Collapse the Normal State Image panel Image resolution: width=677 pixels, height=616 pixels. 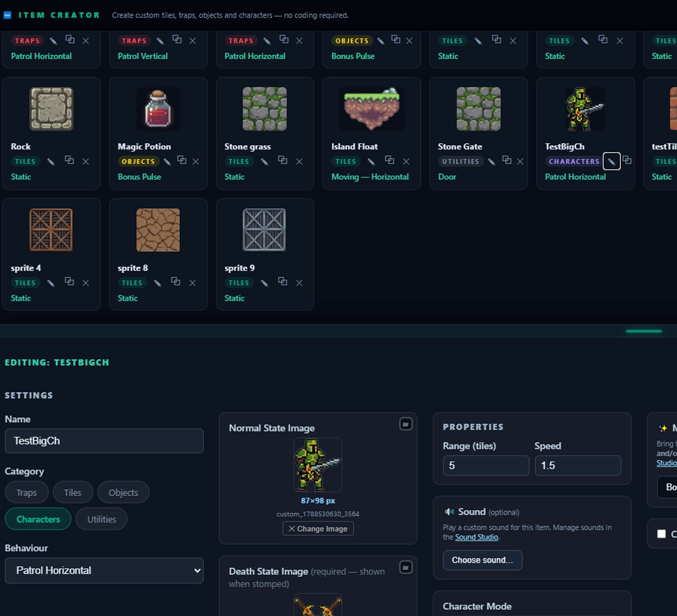(406, 424)
